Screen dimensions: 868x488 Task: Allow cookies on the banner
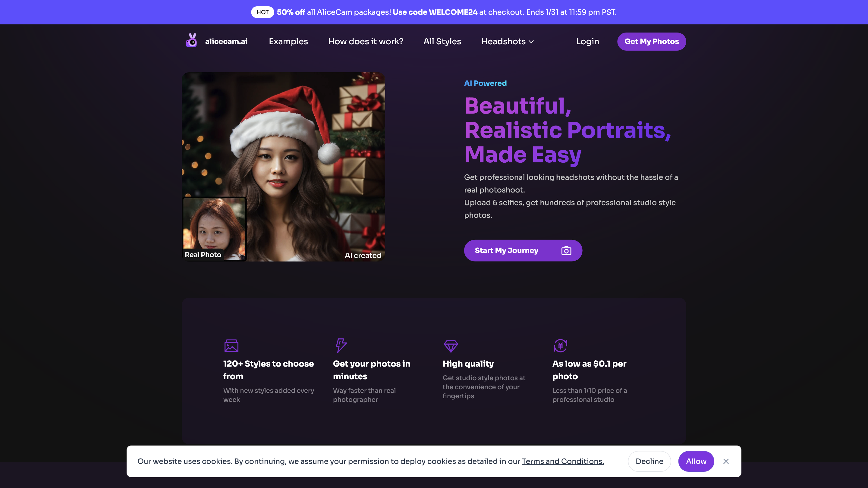[x=696, y=461]
